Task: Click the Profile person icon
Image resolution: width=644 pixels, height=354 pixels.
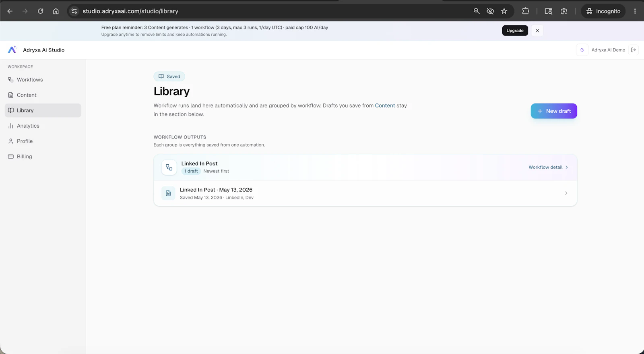Action: click(11, 141)
